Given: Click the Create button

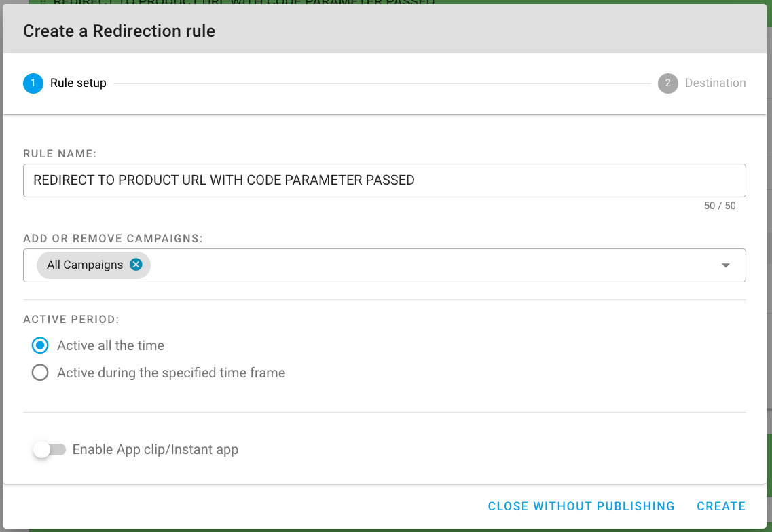Looking at the screenshot, I should pyautogui.click(x=721, y=506).
